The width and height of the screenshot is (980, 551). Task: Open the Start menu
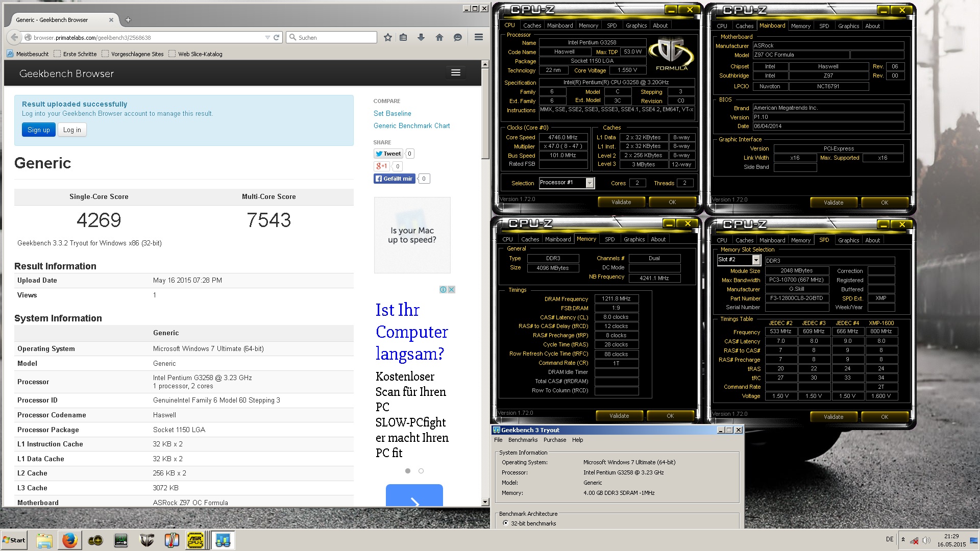[x=14, y=540]
